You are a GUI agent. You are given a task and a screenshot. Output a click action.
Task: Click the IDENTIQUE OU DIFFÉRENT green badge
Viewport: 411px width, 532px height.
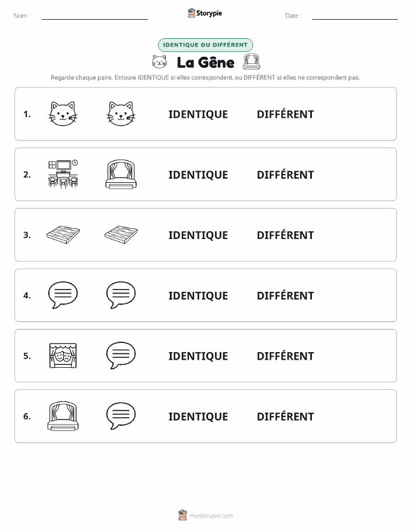pyautogui.click(x=205, y=45)
